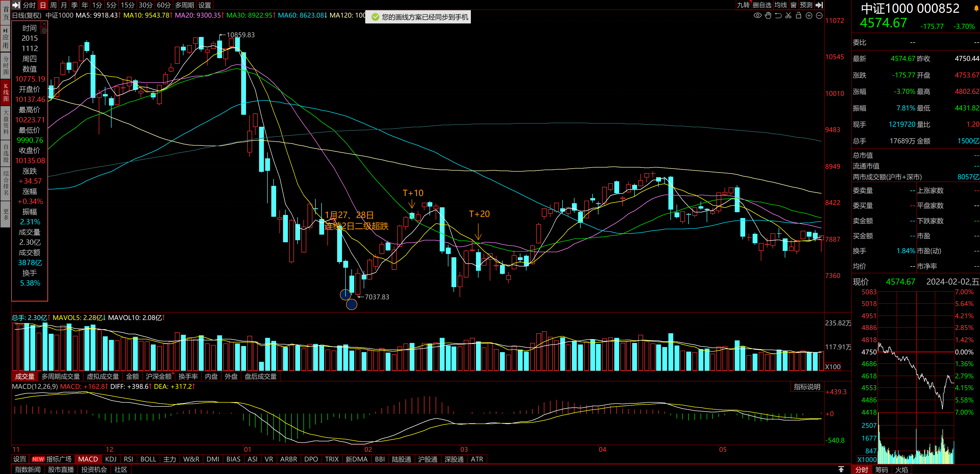This screenshot has height=474, width=980.
Task: Zoom out with the minus circle icon
Action: tap(819, 16)
